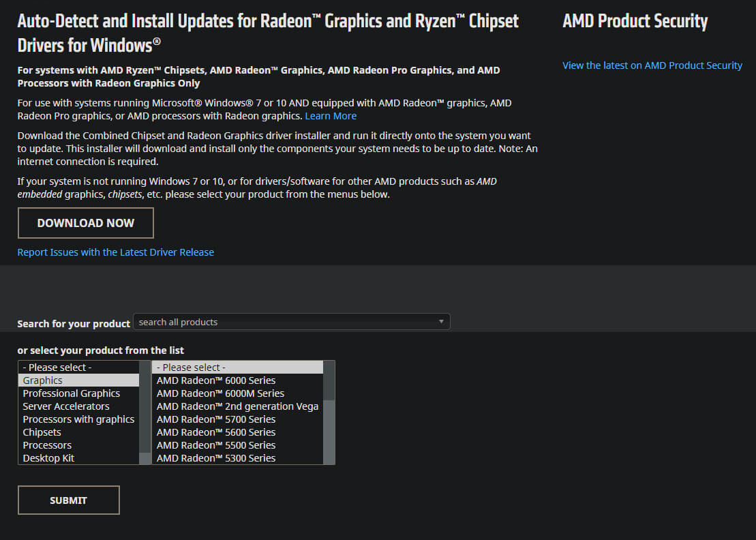The width and height of the screenshot is (756, 540).
Task: Open Report Issues with the Latest Driver Release
Action: [x=116, y=252]
